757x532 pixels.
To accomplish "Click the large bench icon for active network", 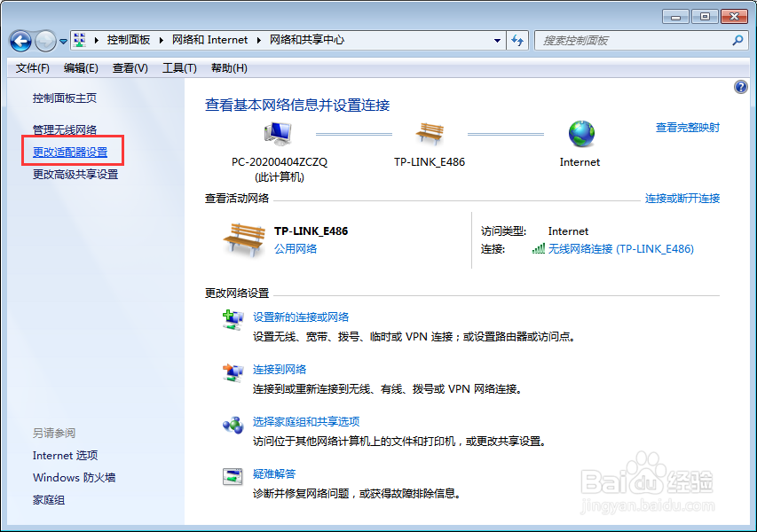I will [244, 239].
